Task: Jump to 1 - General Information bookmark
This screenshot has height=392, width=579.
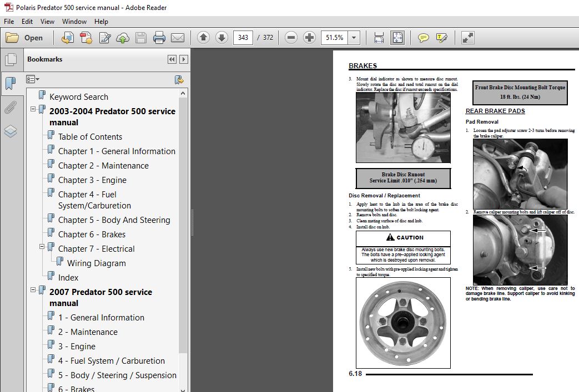Action: (101, 318)
